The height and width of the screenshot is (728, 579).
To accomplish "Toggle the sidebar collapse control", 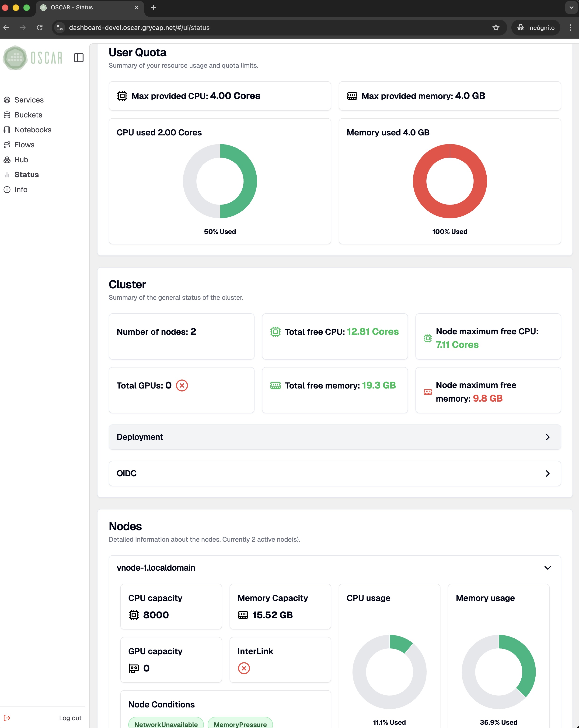I will pyautogui.click(x=79, y=58).
